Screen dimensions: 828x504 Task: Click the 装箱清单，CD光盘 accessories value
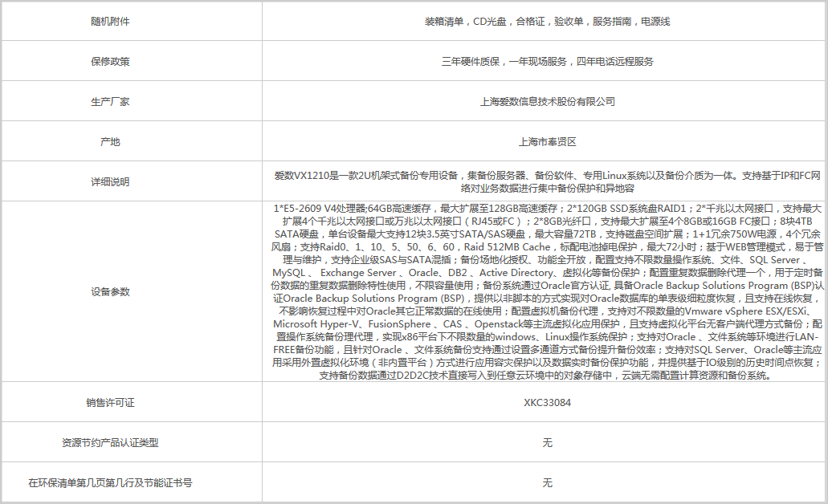(547, 22)
